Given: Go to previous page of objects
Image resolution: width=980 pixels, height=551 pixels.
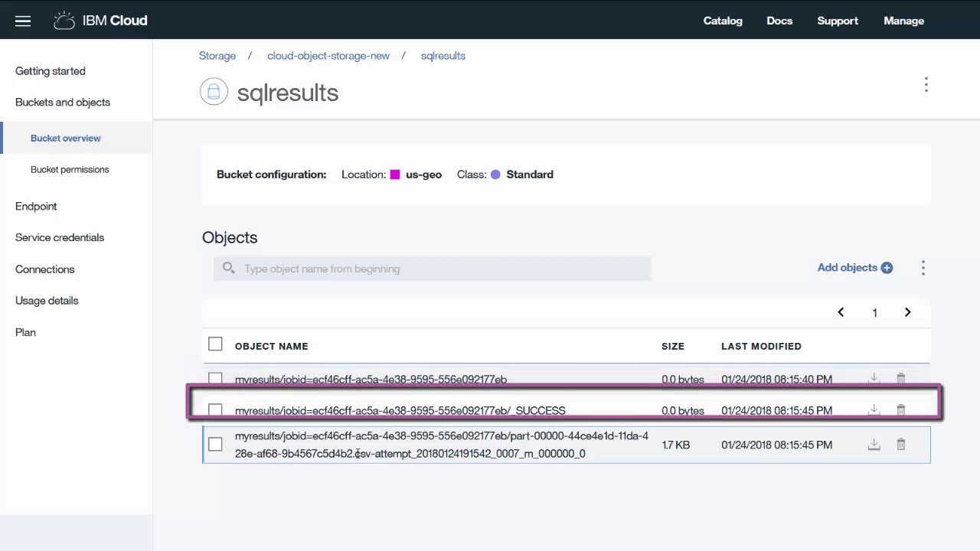Looking at the screenshot, I should coord(841,312).
